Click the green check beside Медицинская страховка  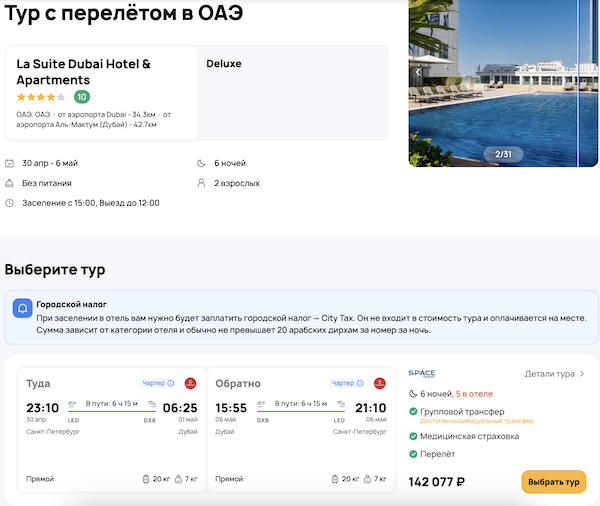tap(414, 436)
